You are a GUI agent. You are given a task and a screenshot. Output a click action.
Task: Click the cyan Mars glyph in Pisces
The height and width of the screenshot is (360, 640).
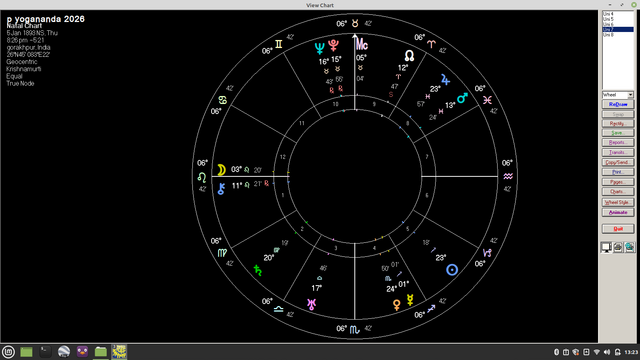(462, 98)
